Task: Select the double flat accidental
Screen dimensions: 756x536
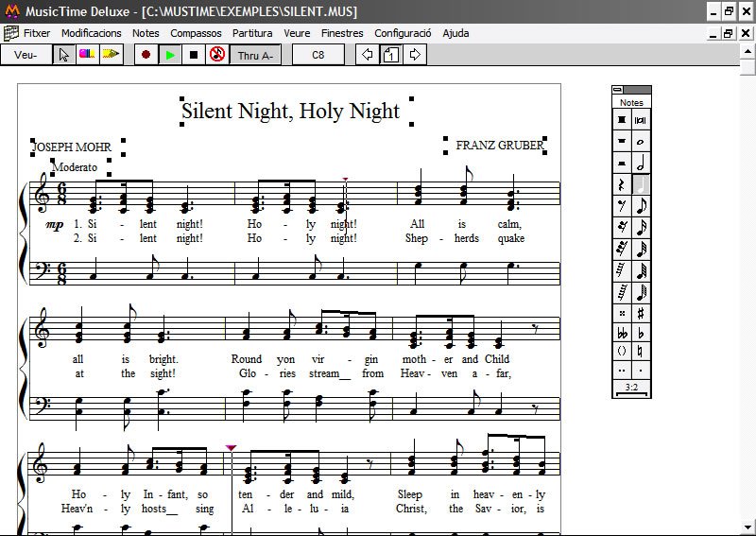Action: pos(622,333)
